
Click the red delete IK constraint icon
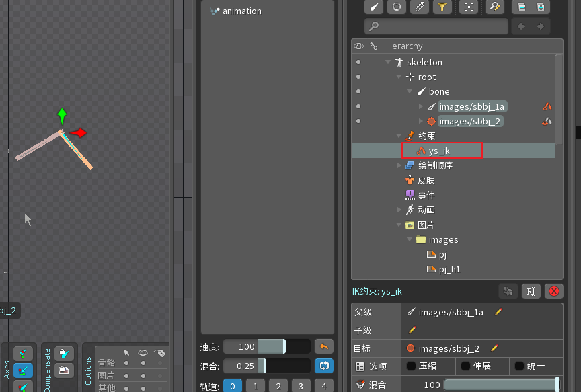point(554,291)
